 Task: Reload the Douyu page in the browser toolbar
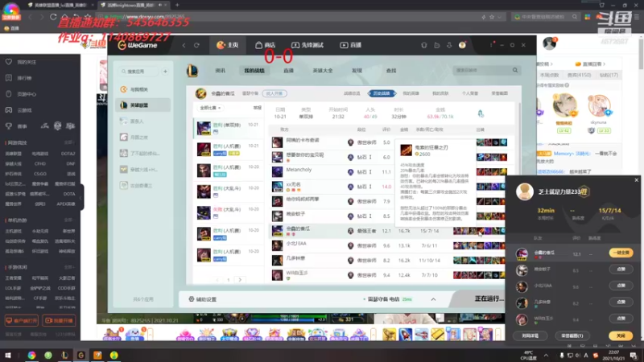click(53, 17)
